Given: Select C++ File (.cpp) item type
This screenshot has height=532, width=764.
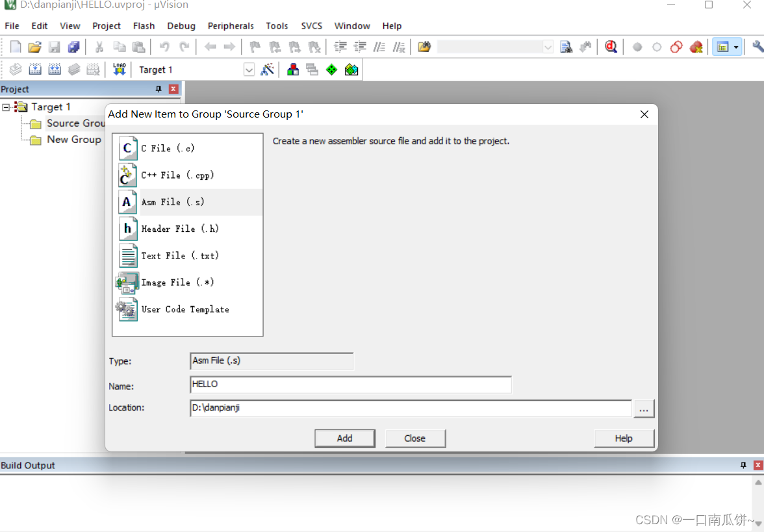Looking at the screenshot, I should [189, 175].
